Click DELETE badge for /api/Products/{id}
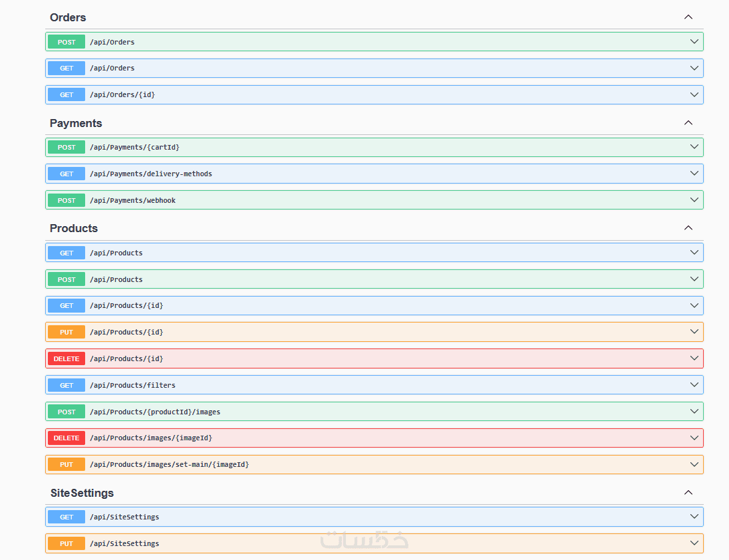 point(67,358)
